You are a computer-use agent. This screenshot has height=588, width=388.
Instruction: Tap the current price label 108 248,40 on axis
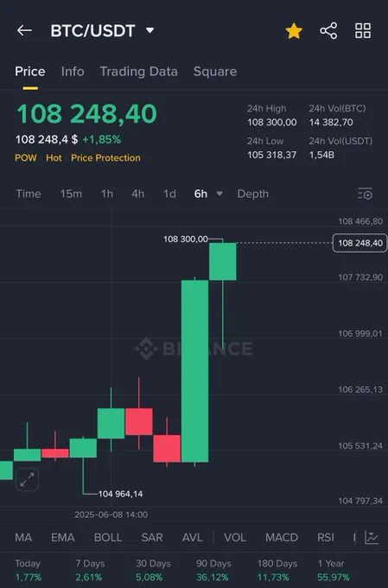(359, 243)
